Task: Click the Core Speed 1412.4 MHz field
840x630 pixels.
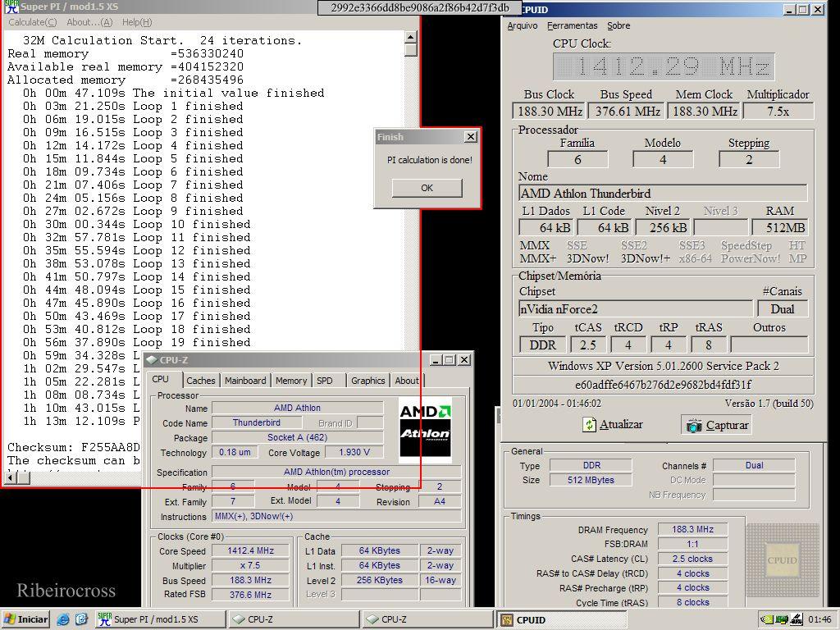Action: pos(250,550)
